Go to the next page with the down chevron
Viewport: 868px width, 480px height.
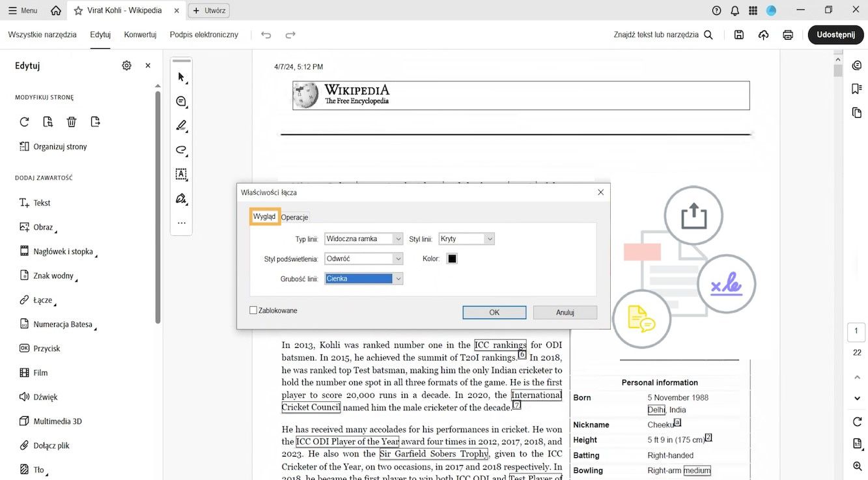click(x=857, y=398)
